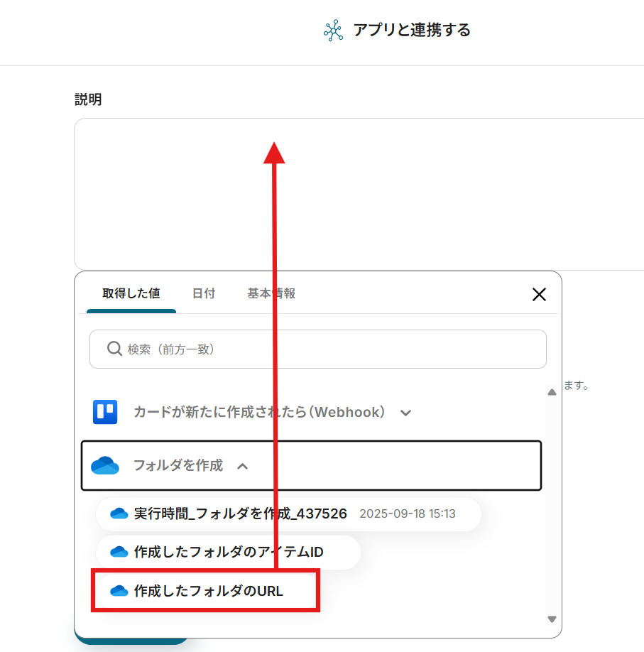
Task: Click the magnifier icon in search box
Action: click(x=114, y=349)
